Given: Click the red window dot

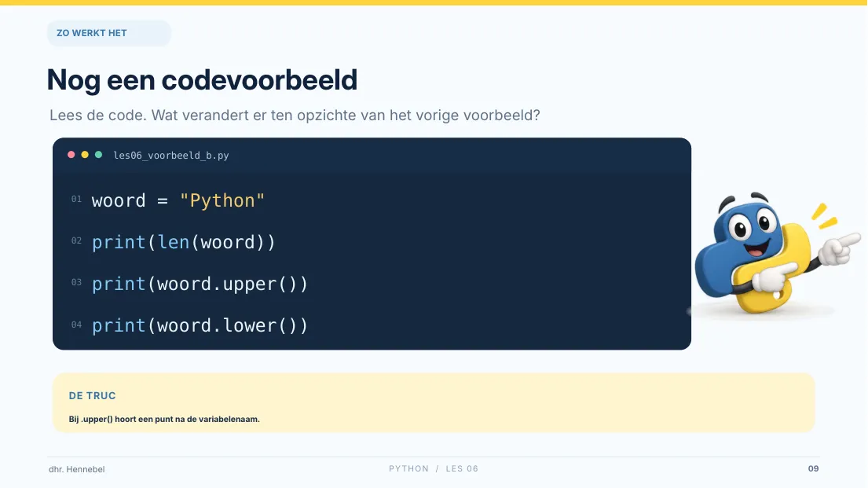Looking at the screenshot, I should point(71,155).
